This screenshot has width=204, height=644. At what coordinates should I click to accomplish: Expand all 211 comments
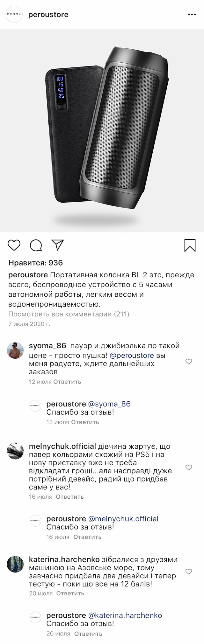(69, 314)
